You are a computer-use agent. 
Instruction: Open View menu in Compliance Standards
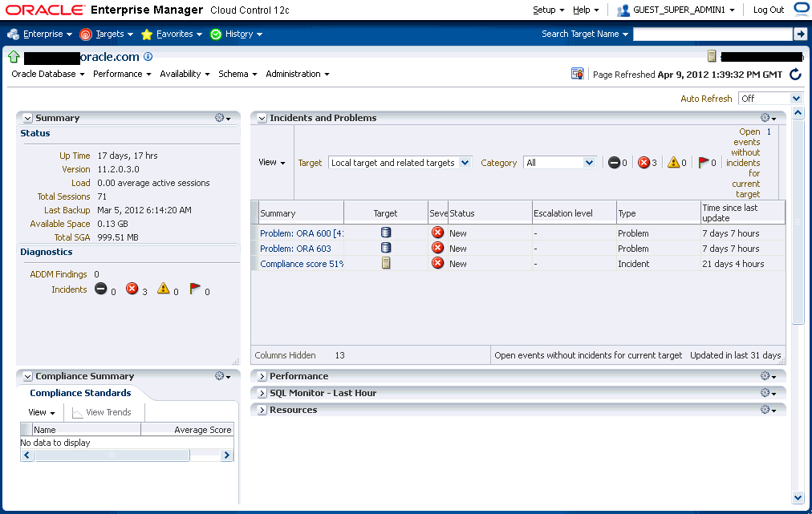[42, 412]
